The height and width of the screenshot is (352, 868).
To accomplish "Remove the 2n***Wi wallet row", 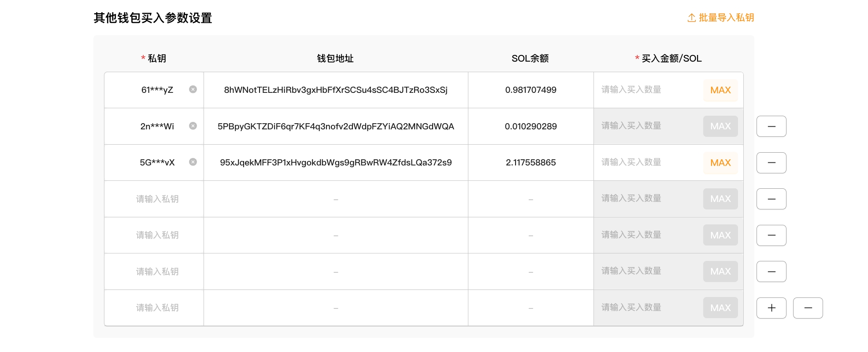I will 771,126.
